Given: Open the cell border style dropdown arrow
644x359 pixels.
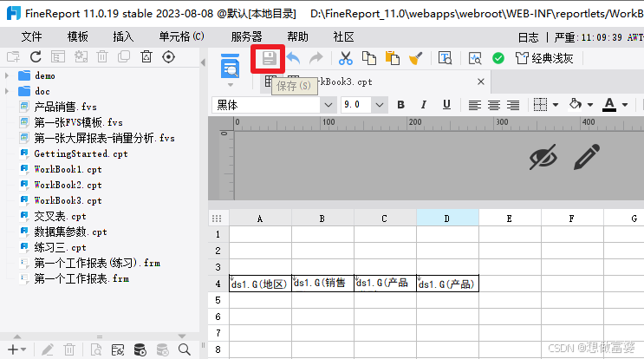Looking at the screenshot, I should [556, 105].
